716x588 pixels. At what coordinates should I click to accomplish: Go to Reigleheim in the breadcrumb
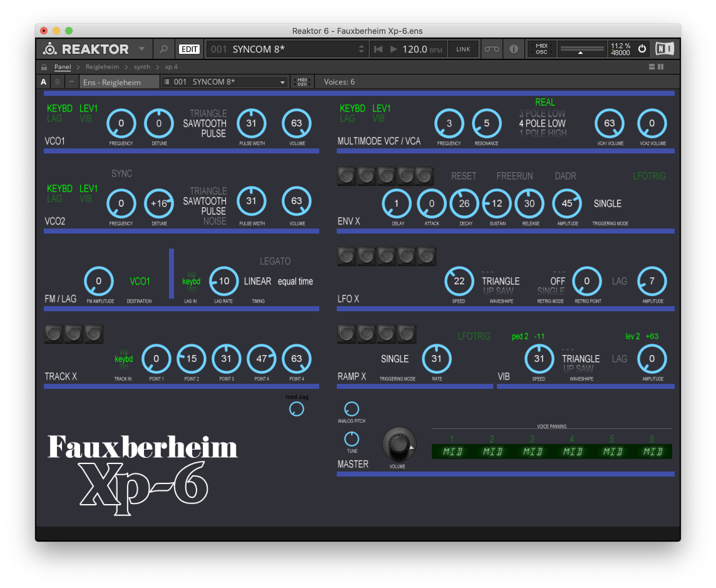click(102, 67)
